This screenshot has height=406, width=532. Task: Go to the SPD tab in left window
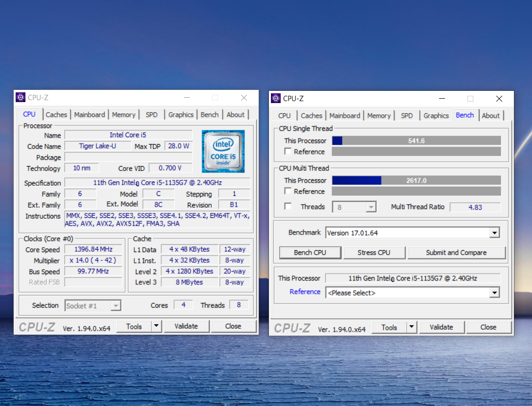152,115
